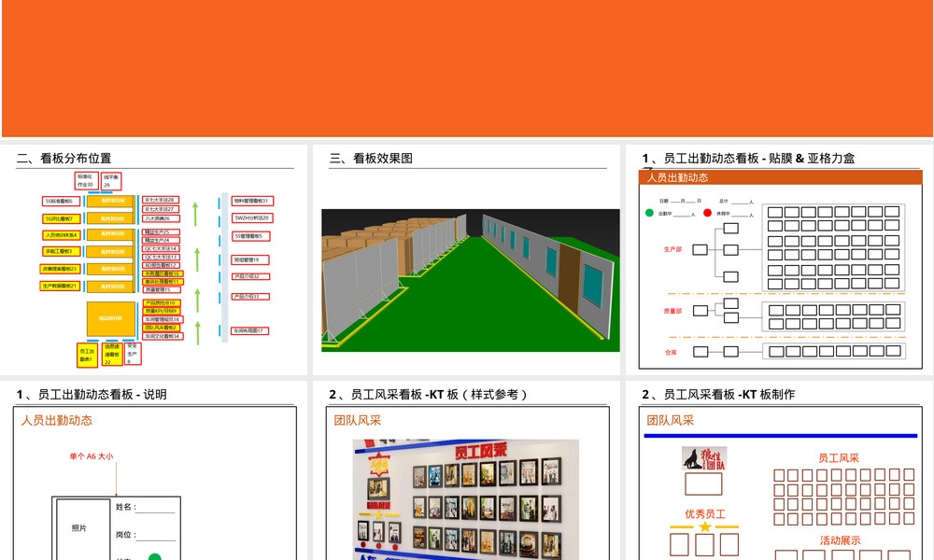Click the 质量部 label in attendance chart
This screenshot has width=934, height=560.
[672, 311]
